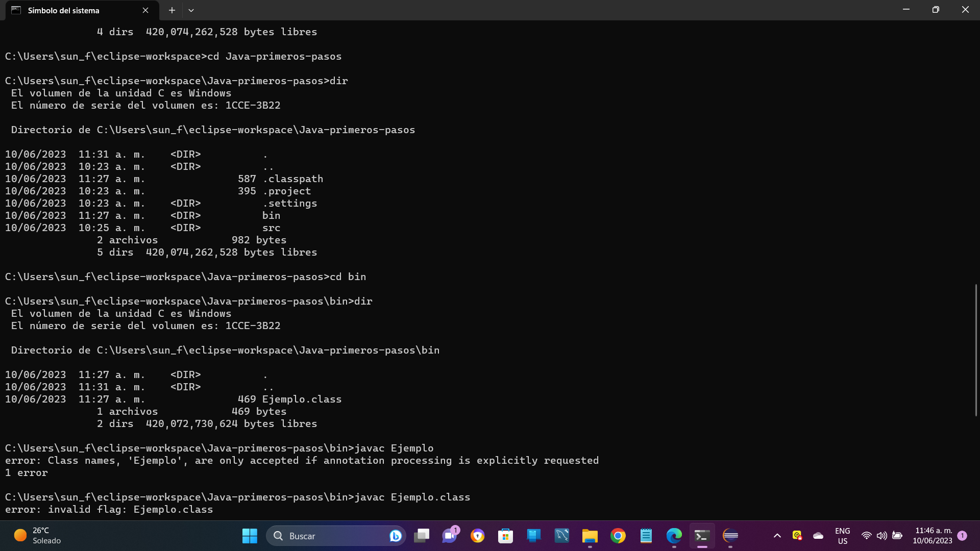The height and width of the screenshot is (551, 980).
Task: Open a new terminal tab
Action: click(172, 10)
